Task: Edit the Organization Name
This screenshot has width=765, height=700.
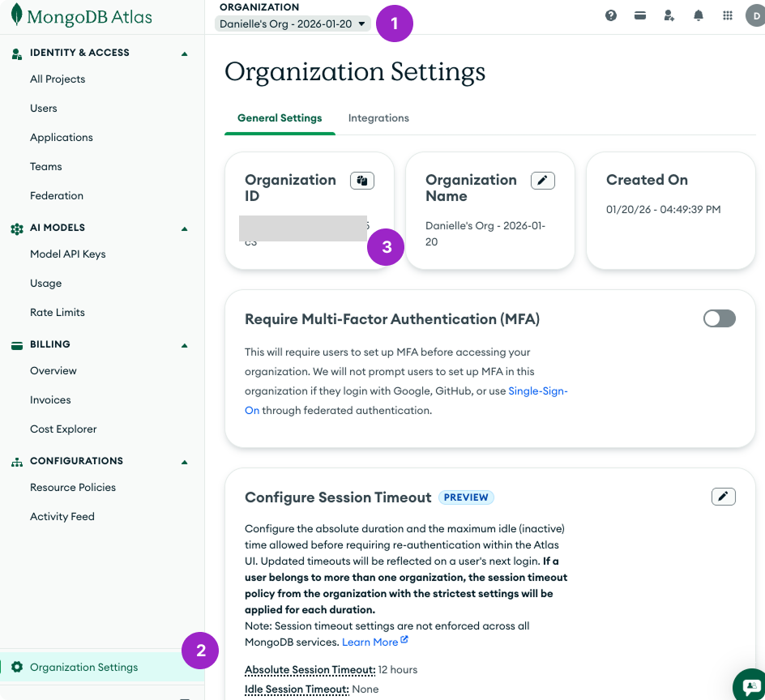Action: click(x=543, y=181)
